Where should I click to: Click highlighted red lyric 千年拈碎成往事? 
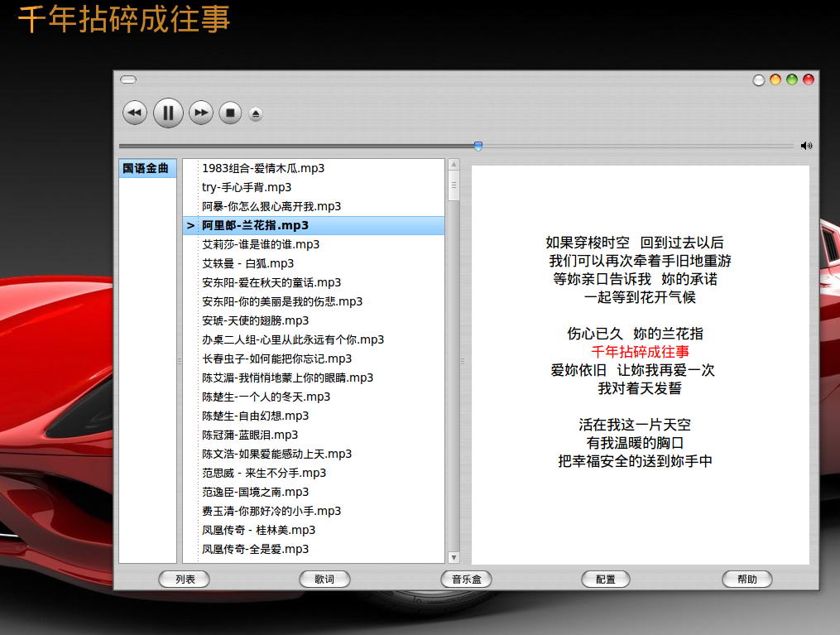pos(641,352)
